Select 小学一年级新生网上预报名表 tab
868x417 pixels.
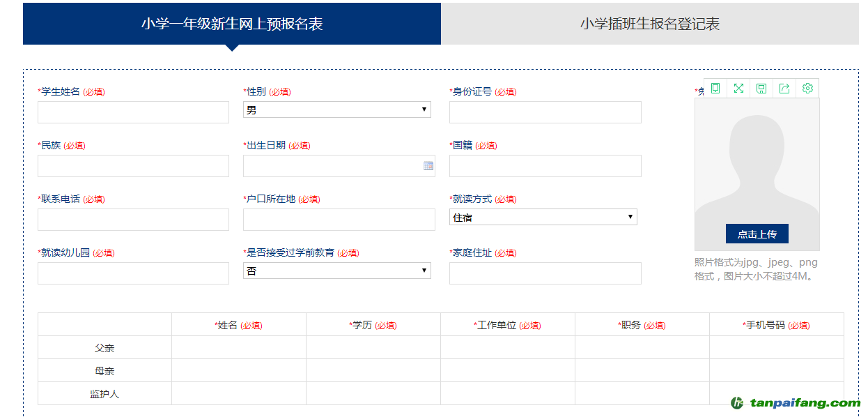tap(232, 24)
